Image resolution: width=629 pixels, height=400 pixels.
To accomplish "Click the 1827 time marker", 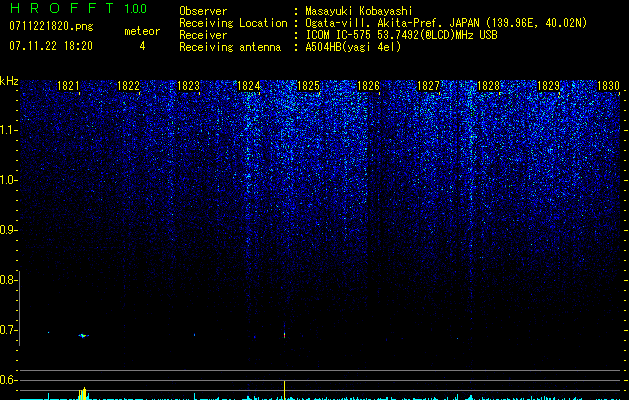I will 428,86.
